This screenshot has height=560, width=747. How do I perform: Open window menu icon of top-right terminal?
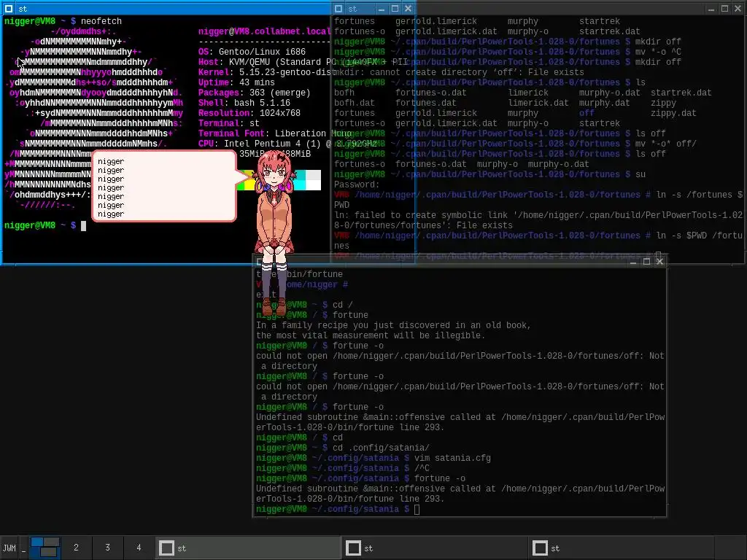tap(338, 9)
